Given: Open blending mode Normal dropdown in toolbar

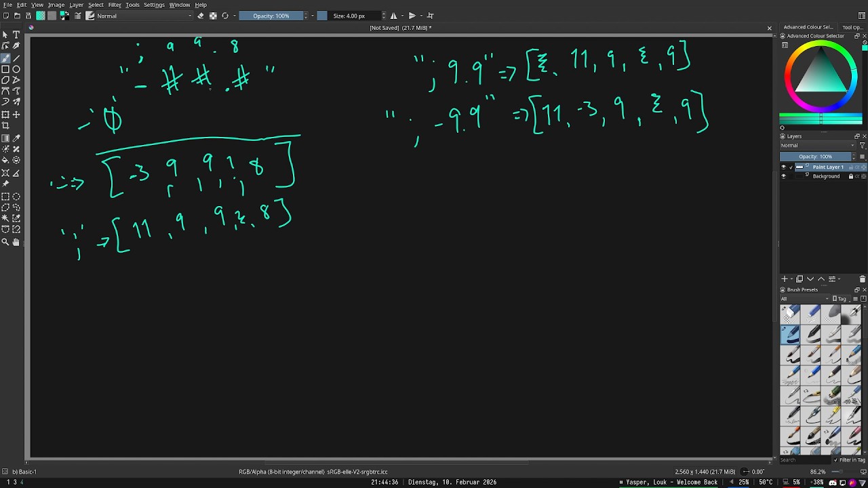Looking at the screenshot, I should click(144, 16).
